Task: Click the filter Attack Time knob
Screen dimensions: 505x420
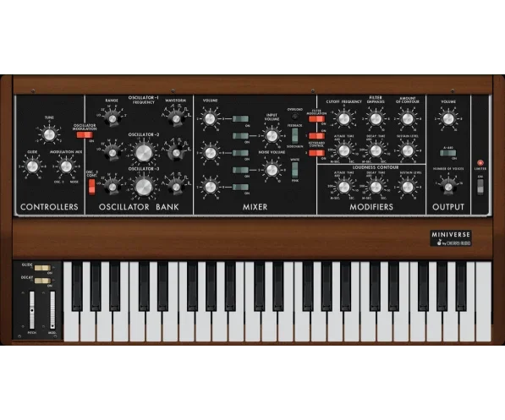Action: click(343, 150)
